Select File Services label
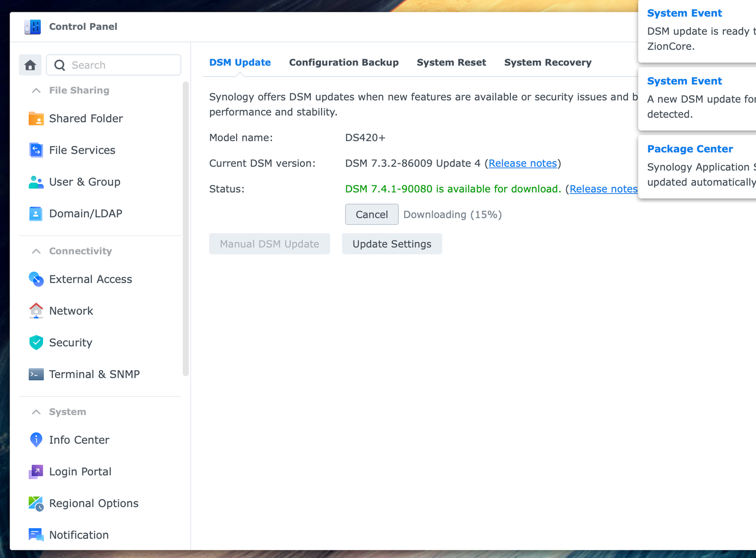 pos(82,150)
